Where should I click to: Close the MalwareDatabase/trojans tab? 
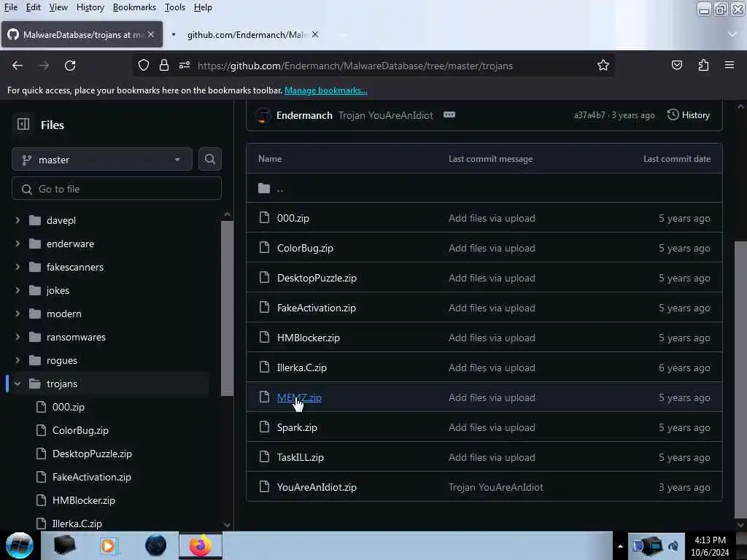coord(151,34)
